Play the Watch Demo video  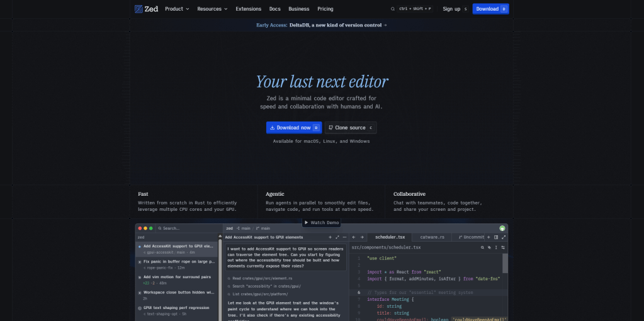tap(322, 222)
